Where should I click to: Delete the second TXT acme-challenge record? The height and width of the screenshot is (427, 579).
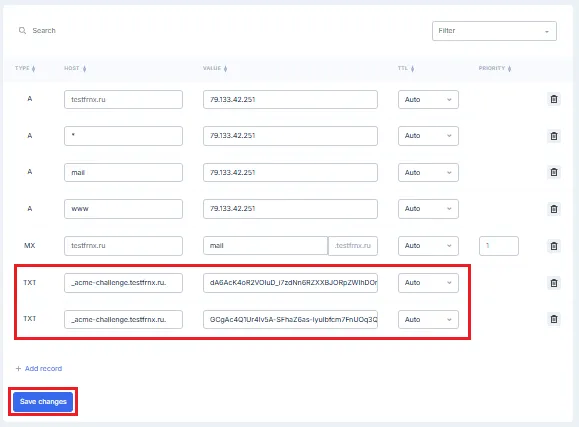click(x=554, y=319)
